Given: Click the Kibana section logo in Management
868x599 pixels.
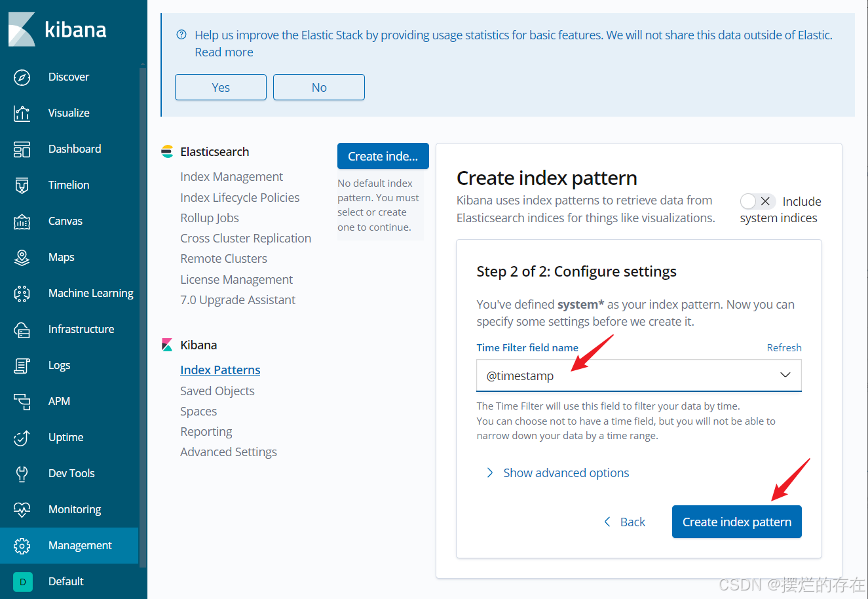Looking at the screenshot, I should coord(167,345).
